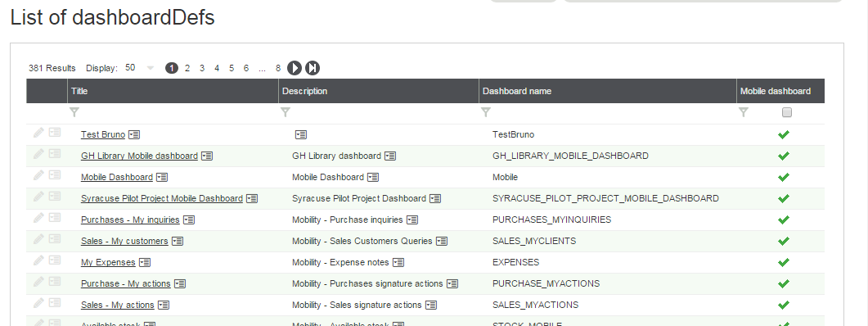This screenshot has height=326, width=868.
Task: Edit the My Expenses row with pencil
Action: [38, 260]
